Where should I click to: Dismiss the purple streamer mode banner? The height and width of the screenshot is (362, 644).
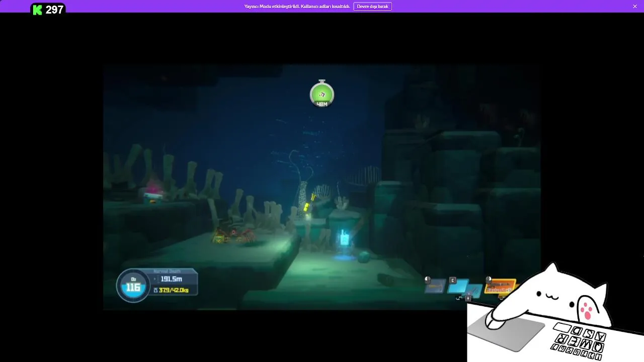[x=635, y=6]
